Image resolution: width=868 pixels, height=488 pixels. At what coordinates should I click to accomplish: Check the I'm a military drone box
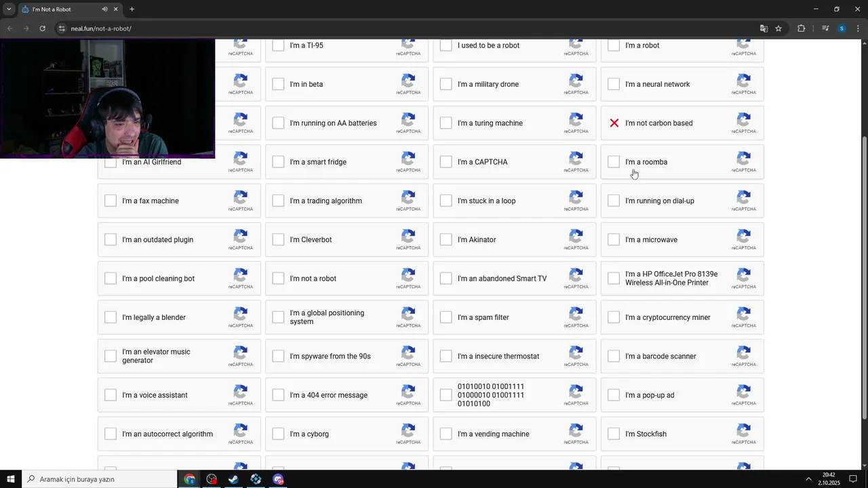click(446, 84)
